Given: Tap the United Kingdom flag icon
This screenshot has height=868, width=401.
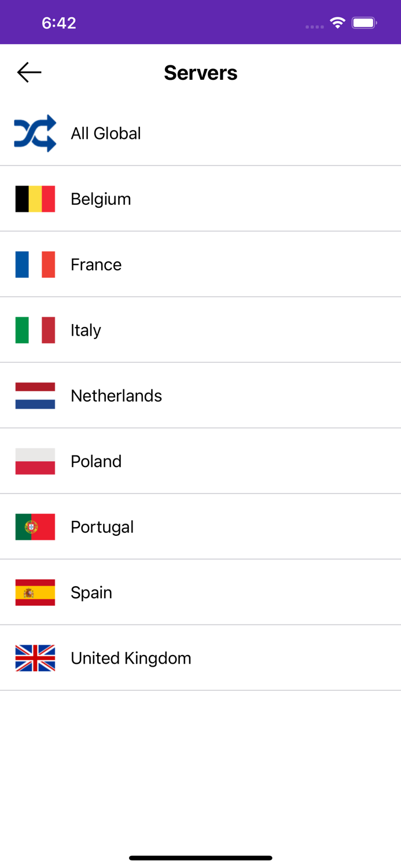Looking at the screenshot, I should tap(35, 658).
